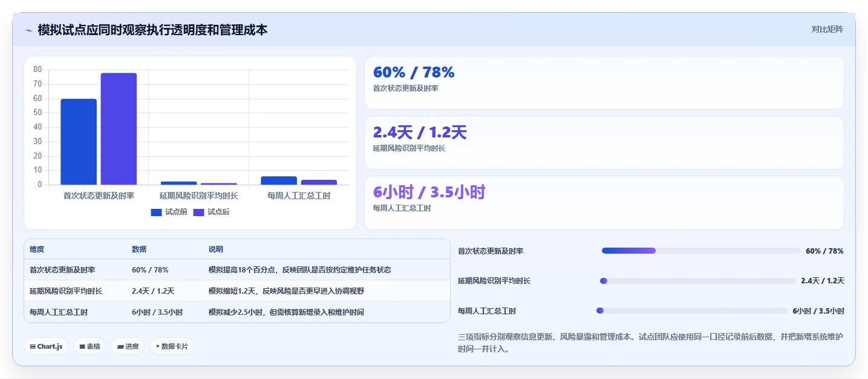Viewport: 868px width, 379px height.
Task: Click the lightning icon beside the title
Action: pyautogui.click(x=29, y=30)
